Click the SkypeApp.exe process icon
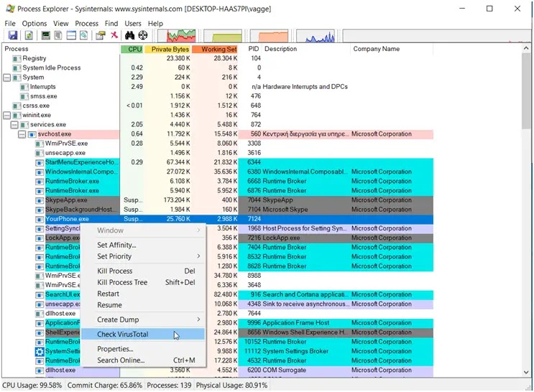534x392 pixels. tap(40, 200)
